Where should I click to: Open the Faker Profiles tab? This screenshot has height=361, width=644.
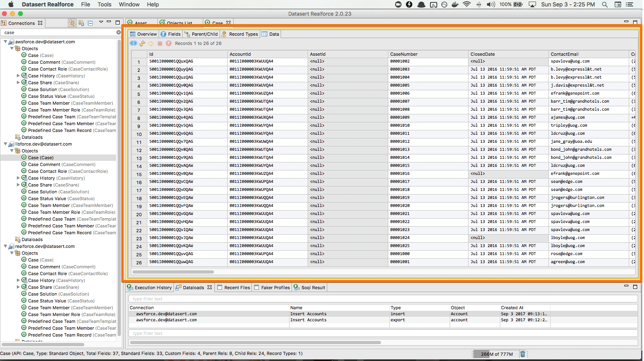pyautogui.click(x=272, y=288)
